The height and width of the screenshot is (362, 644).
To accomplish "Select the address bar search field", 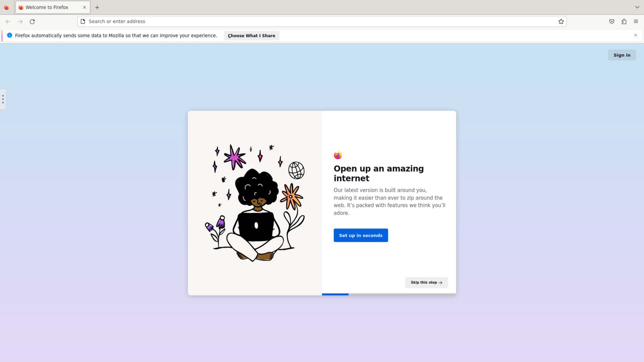I will (322, 21).
